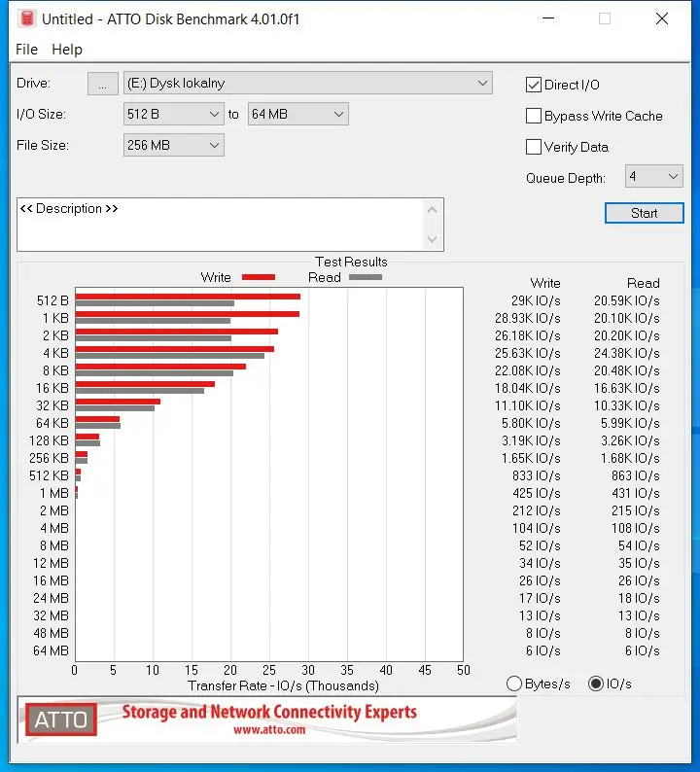700x772 pixels.
Task: Click the read value 431 IO/s
Action: point(636,493)
